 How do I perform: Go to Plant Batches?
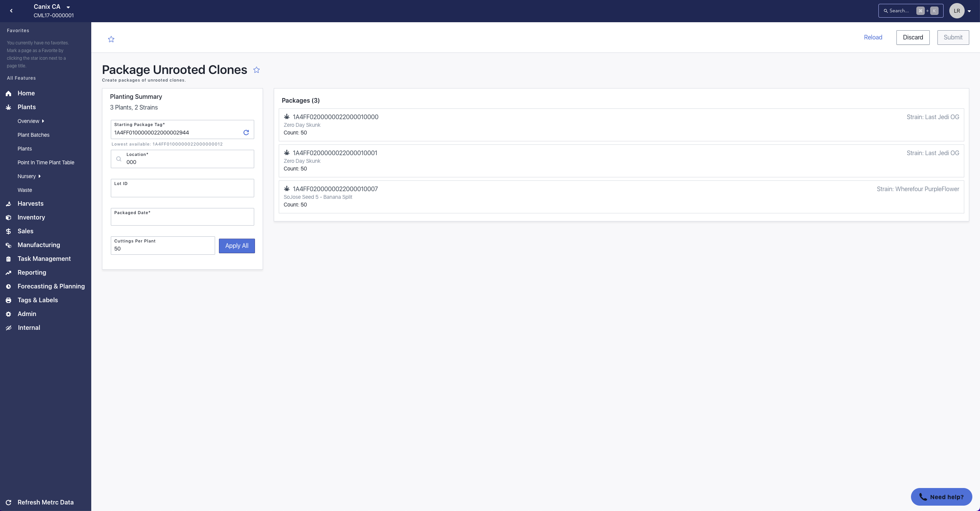33,135
